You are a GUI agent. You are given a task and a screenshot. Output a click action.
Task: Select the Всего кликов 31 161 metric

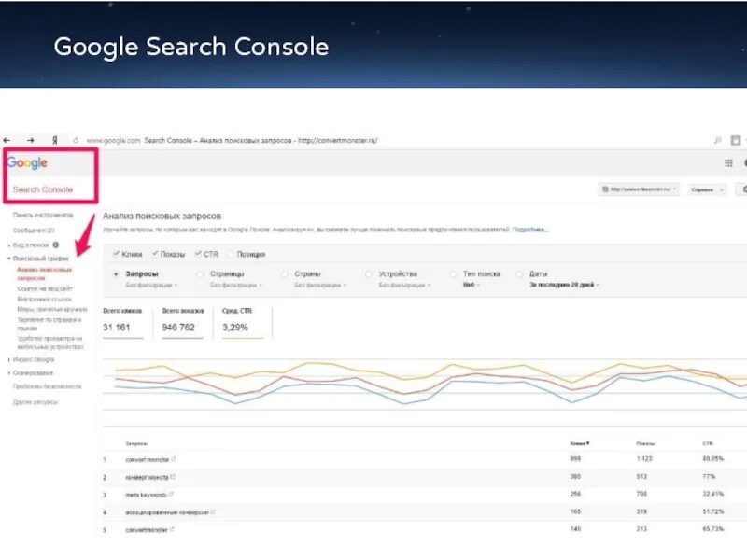point(123,323)
